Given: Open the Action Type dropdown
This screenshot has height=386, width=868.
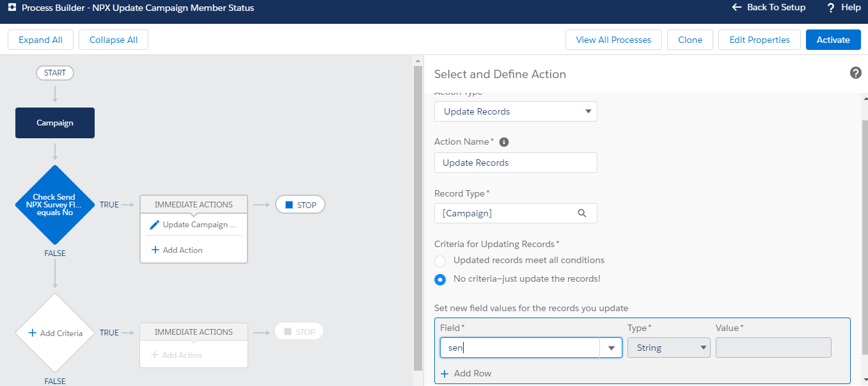Looking at the screenshot, I should [515, 111].
